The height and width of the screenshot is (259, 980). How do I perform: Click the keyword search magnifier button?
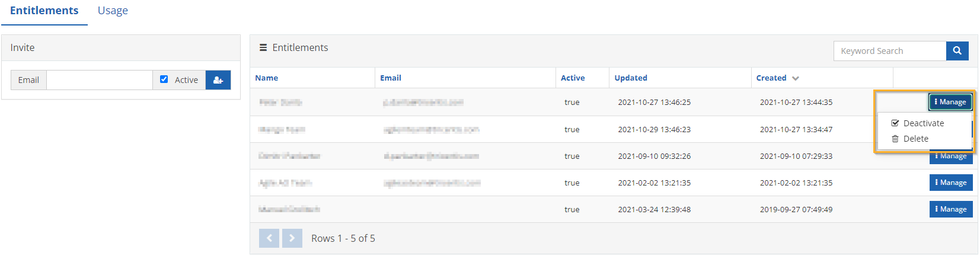click(957, 51)
